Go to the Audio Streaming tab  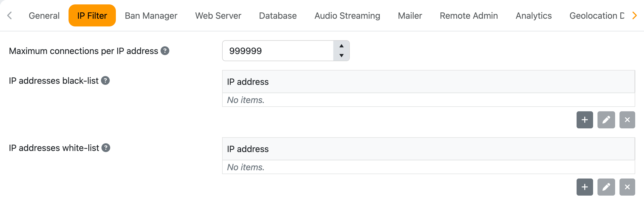tap(347, 16)
